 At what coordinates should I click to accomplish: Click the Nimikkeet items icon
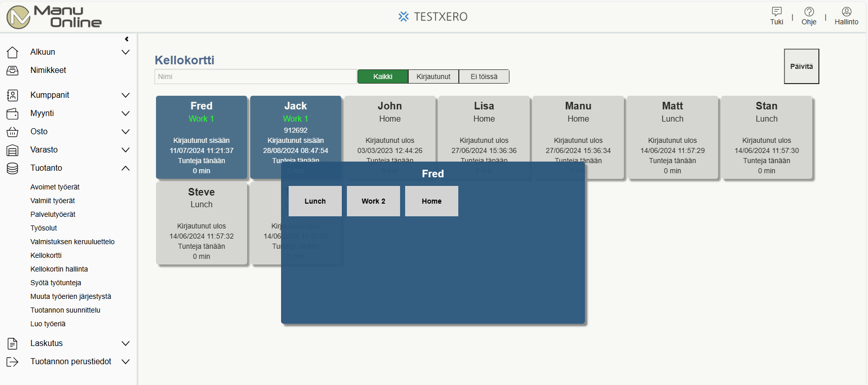click(13, 70)
